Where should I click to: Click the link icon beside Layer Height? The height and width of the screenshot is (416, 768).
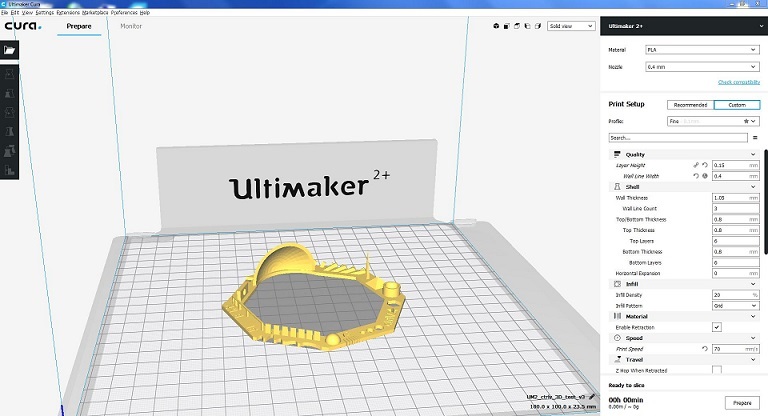696,165
